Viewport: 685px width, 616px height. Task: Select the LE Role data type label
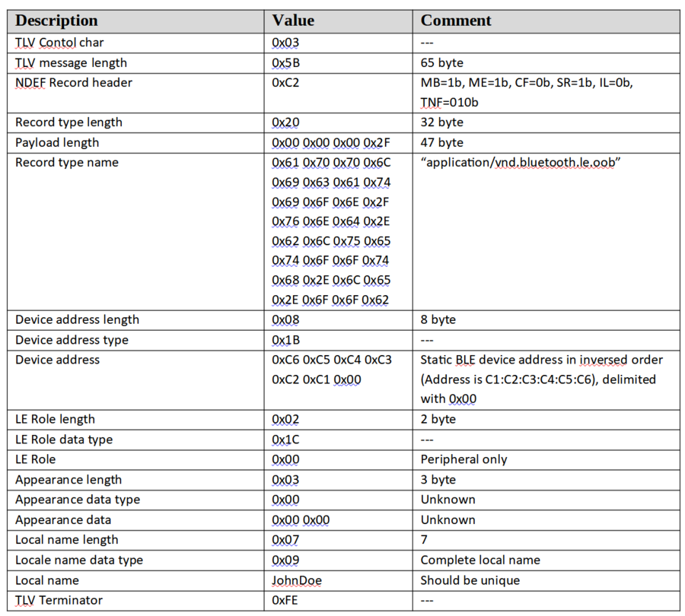point(64,439)
